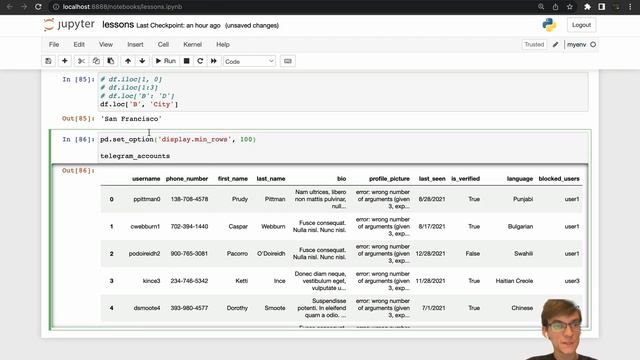This screenshot has width=640, height=360.
Task: Open browser extensions puzzle icon
Action: [587, 7]
